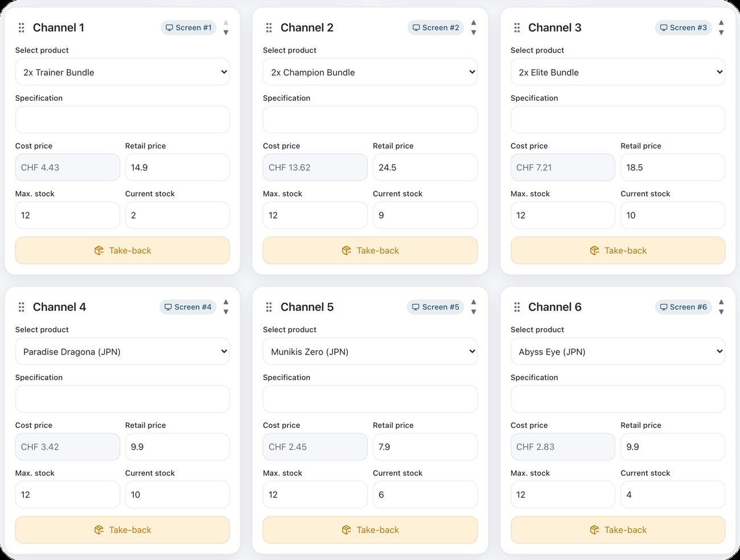This screenshot has height=560, width=740.
Task: Click the Channel 6 Specification field
Action: pyautogui.click(x=618, y=399)
